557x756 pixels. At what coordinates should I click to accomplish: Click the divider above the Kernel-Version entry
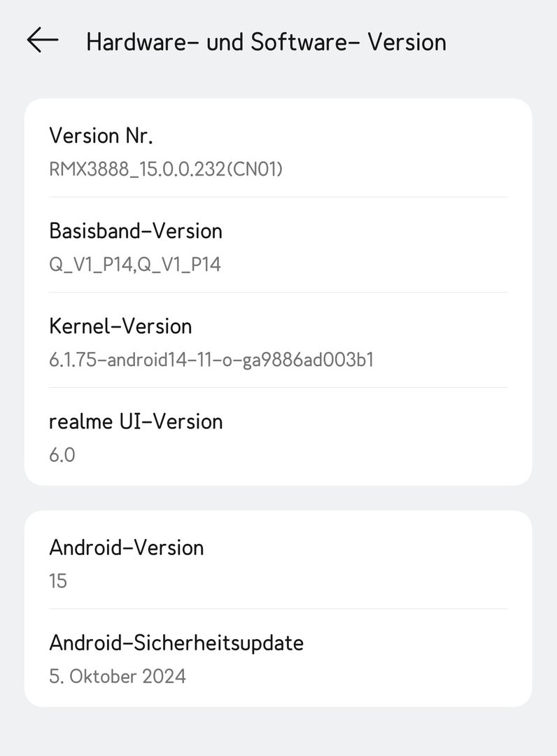[x=278, y=292]
